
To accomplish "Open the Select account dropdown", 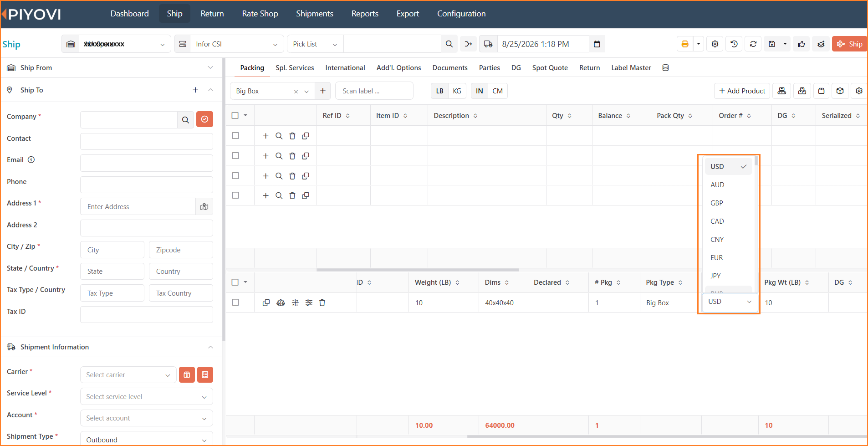I will (147, 418).
